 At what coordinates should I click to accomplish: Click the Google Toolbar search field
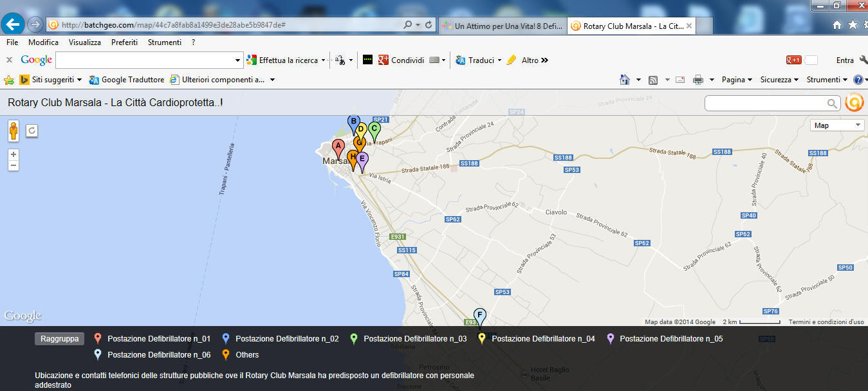[x=145, y=60]
